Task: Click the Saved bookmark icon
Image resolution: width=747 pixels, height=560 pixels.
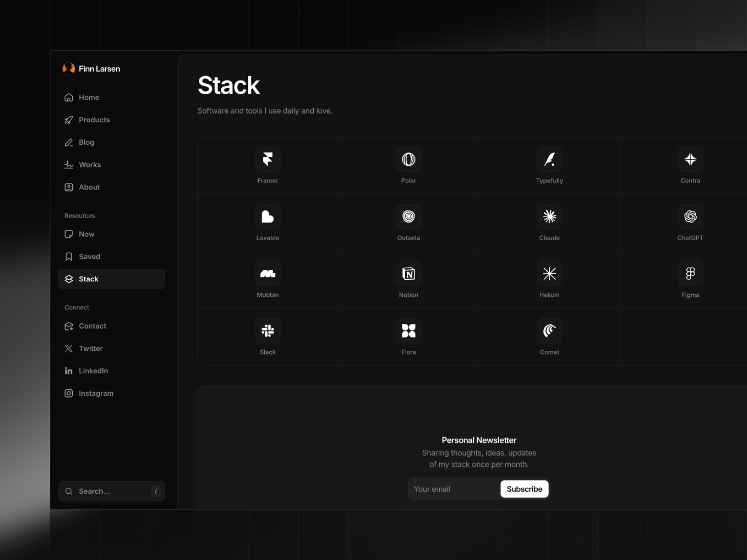Action: click(x=69, y=257)
